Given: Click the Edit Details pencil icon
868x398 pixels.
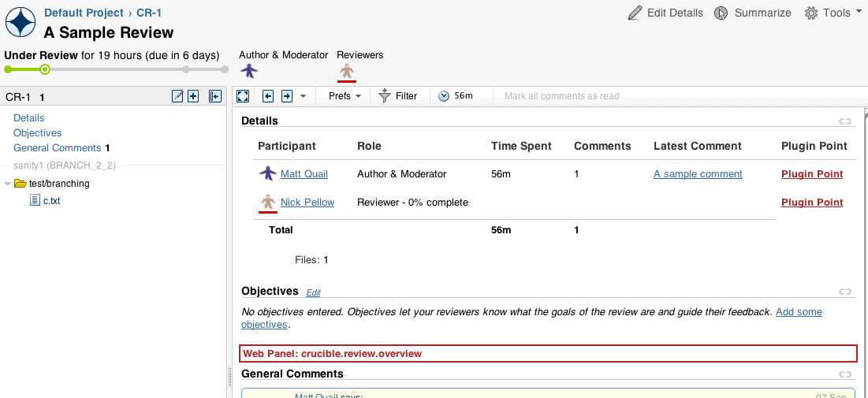Looking at the screenshot, I should [635, 13].
